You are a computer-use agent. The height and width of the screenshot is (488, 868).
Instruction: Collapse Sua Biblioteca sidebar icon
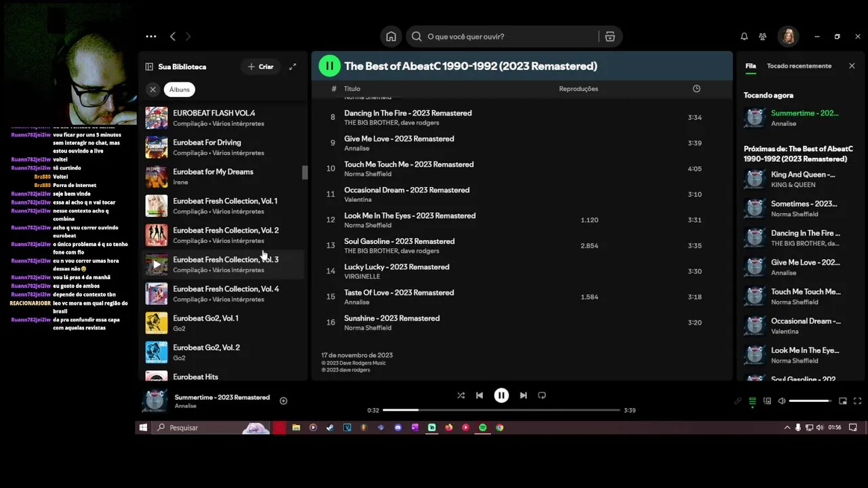tap(149, 66)
